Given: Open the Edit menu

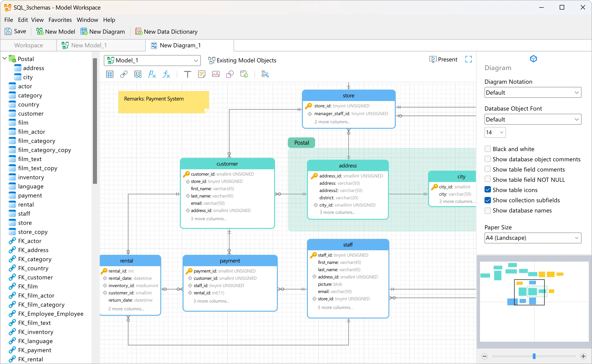Looking at the screenshot, I should [23, 20].
